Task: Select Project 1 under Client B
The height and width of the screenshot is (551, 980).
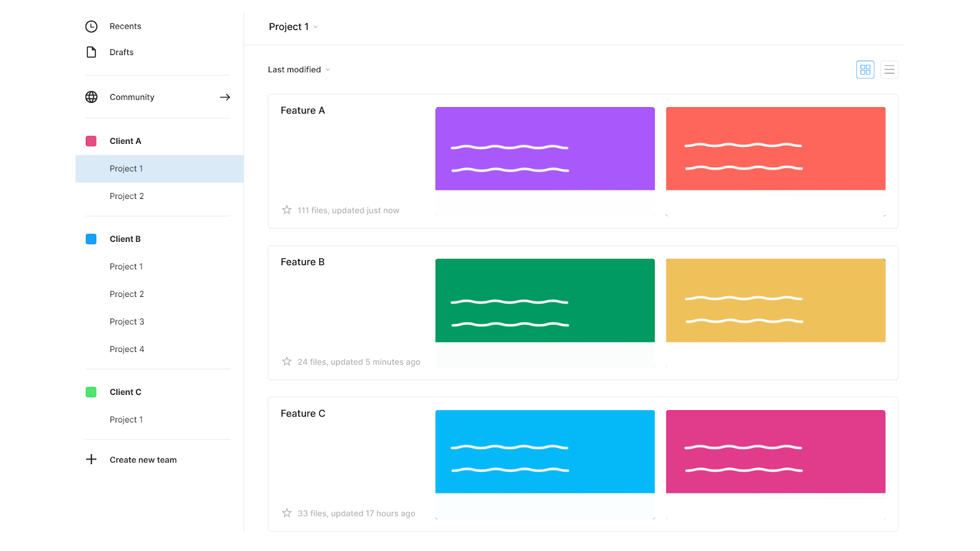Action: (x=126, y=266)
